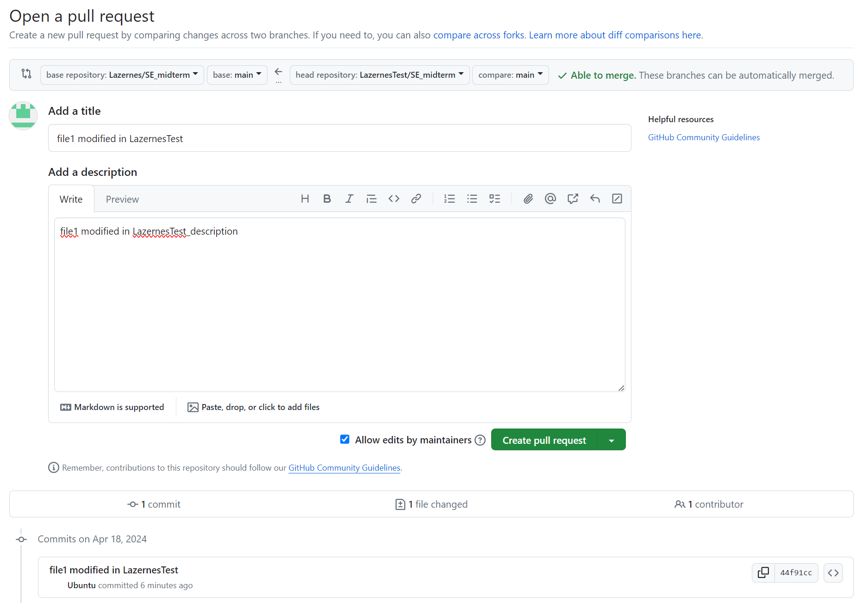Viewport: 868px width, 603px height.
Task: Open the base repository dropdown
Action: [x=122, y=75]
